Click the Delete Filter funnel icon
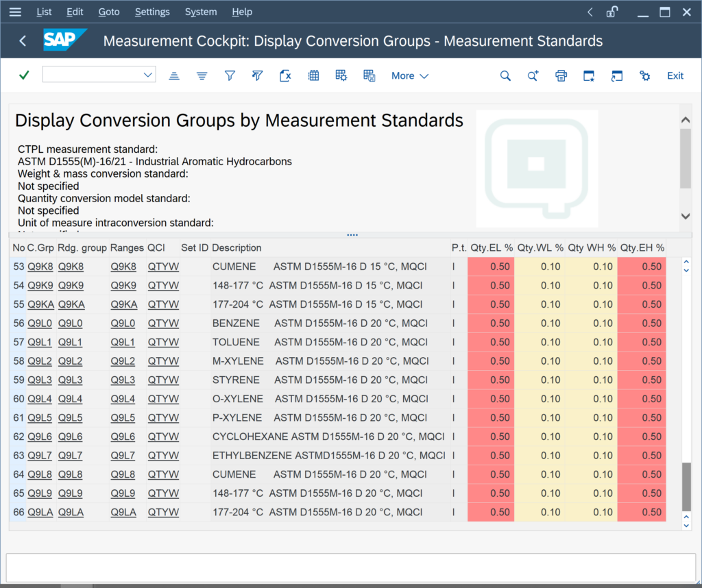The height and width of the screenshot is (588, 702). click(x=257, y=76)
